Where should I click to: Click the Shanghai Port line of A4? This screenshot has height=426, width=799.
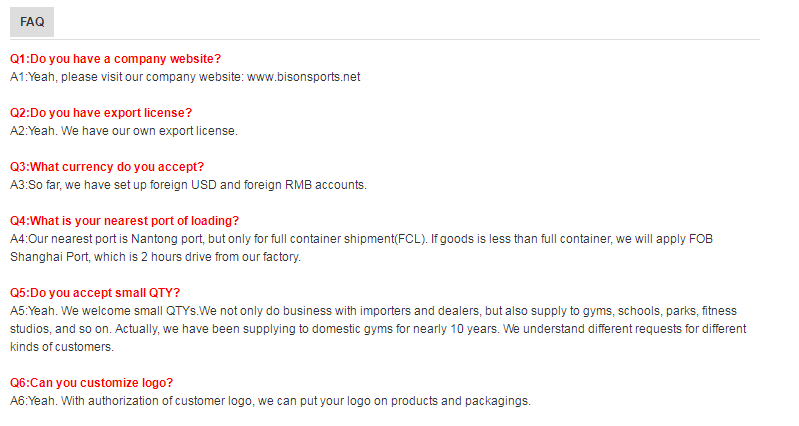155,257
